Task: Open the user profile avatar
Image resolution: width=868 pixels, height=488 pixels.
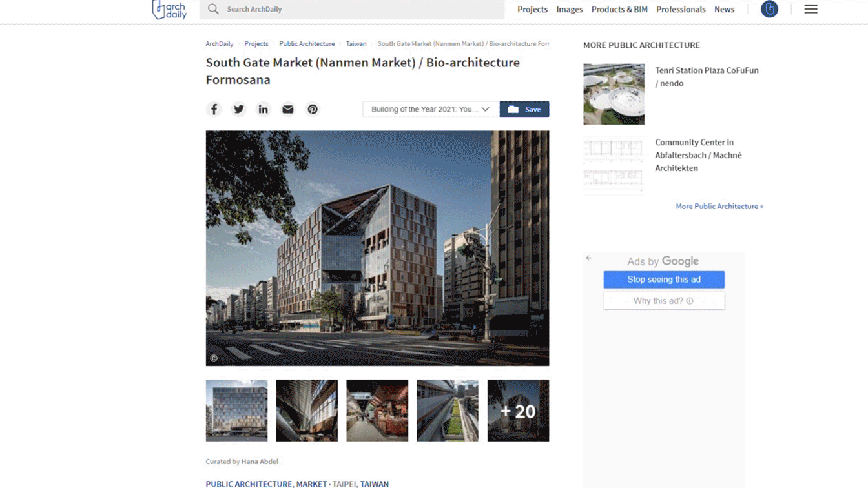Action: [769, 9]
